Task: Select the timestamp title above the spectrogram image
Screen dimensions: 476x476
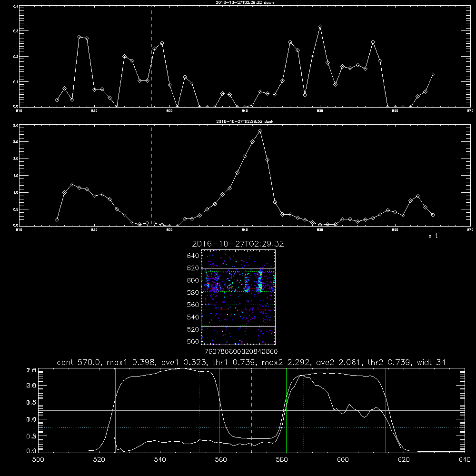Action: pyautogui.click(x=238, y=244)
